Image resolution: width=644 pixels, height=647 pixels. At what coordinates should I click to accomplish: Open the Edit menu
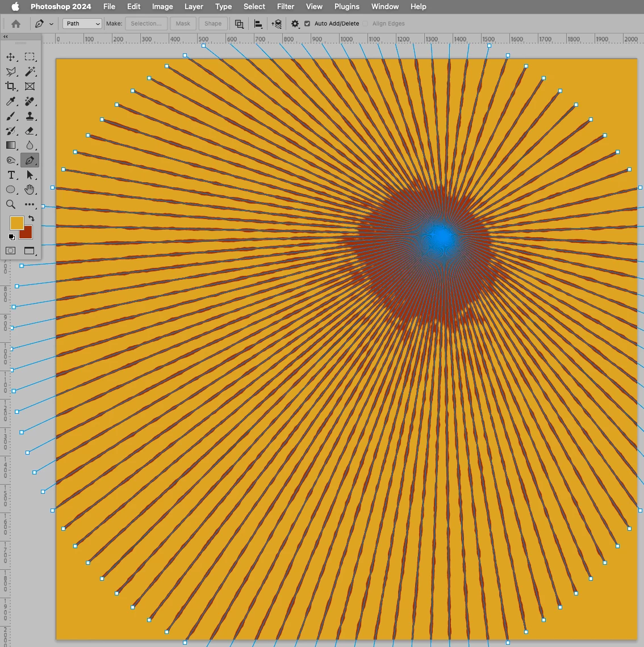(x=133, y=6)
